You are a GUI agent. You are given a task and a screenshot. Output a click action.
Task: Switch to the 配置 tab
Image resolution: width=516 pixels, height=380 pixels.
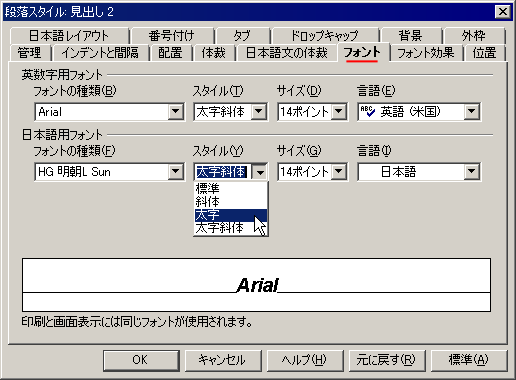click(170, 53)
